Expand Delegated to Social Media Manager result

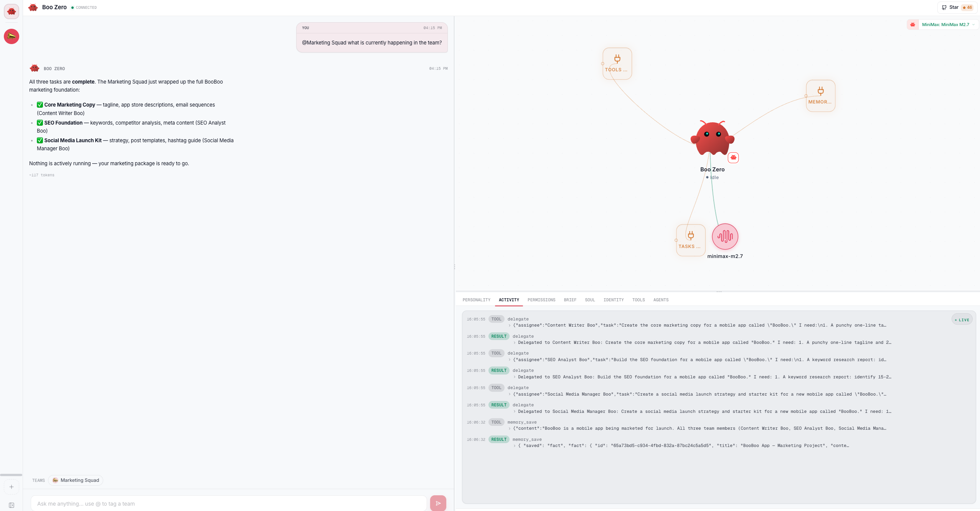pos(702,411)
